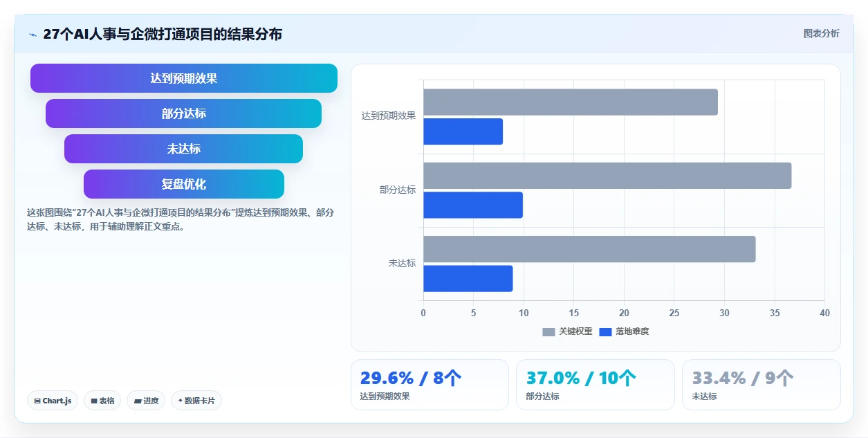Select the 未达标 funnel stage
Viewport: 868px width, 438px height.
[x=184, y=149]
